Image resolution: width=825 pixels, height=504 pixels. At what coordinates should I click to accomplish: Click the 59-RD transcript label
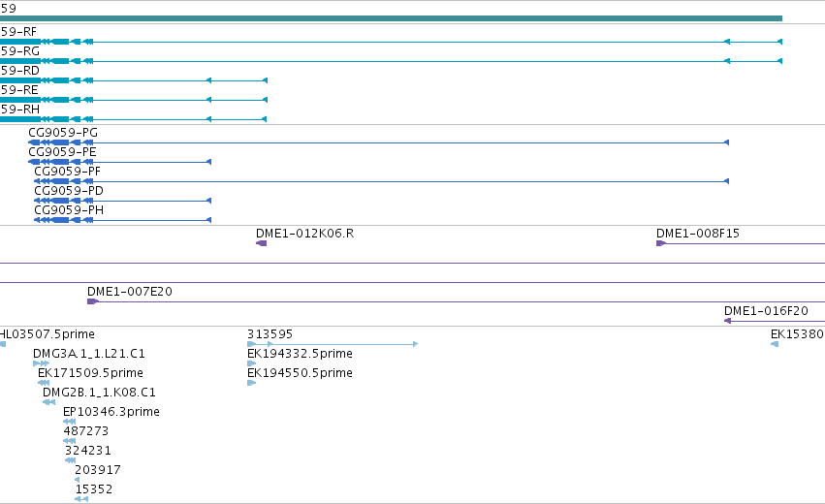point(19,71)
